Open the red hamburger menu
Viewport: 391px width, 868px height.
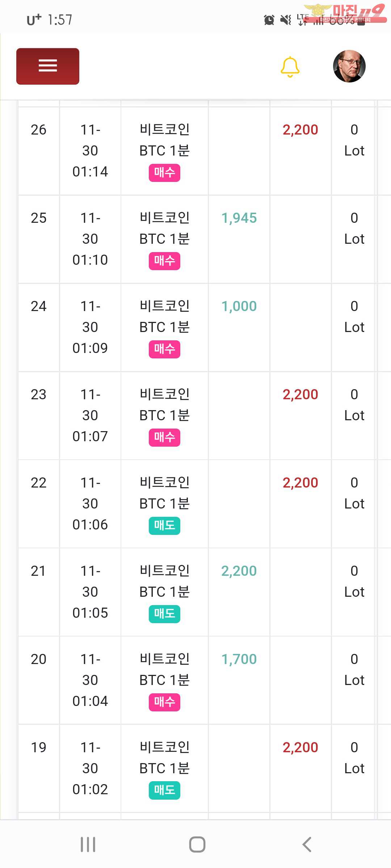tap(48, 66)
